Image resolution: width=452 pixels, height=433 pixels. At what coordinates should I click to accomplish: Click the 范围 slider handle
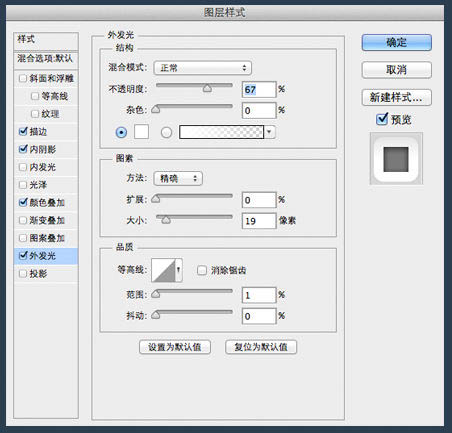[156, 294]
